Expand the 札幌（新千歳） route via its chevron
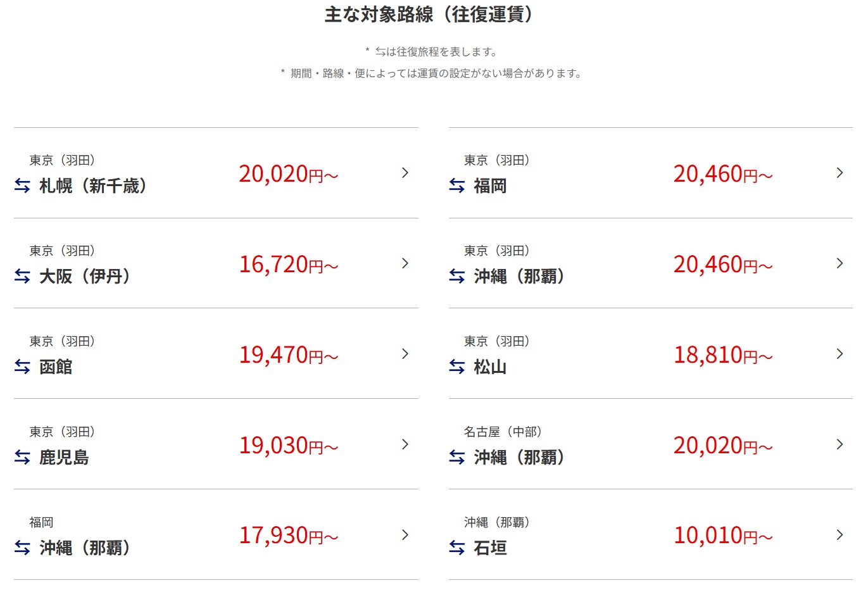Screen dimensions: 868x590 pos(405,173)
